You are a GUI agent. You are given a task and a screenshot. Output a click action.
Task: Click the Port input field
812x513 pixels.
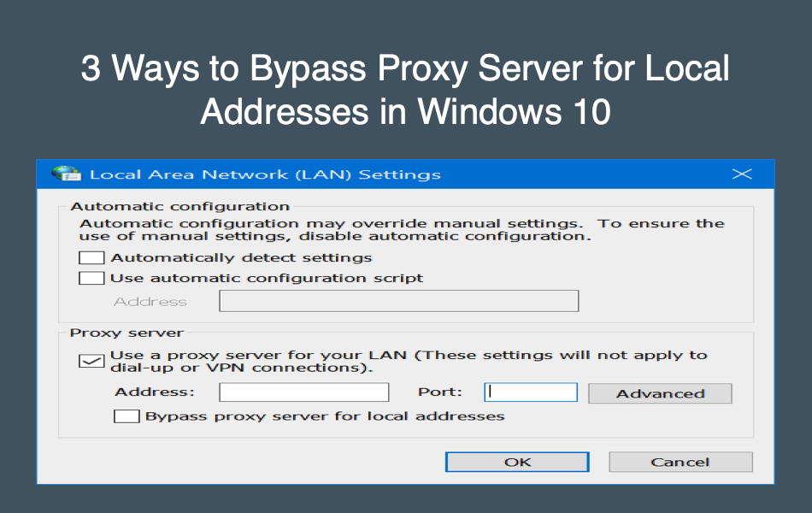[531, 392]
